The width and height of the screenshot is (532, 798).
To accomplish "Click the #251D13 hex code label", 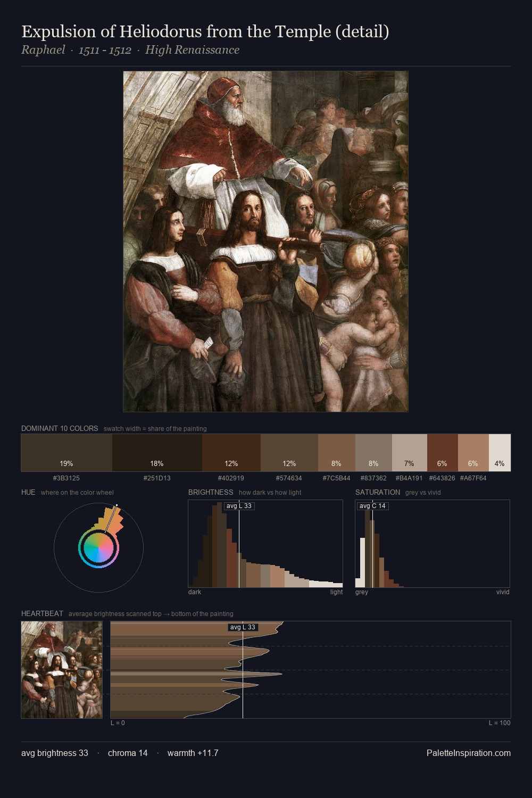I will coord(157,478).
